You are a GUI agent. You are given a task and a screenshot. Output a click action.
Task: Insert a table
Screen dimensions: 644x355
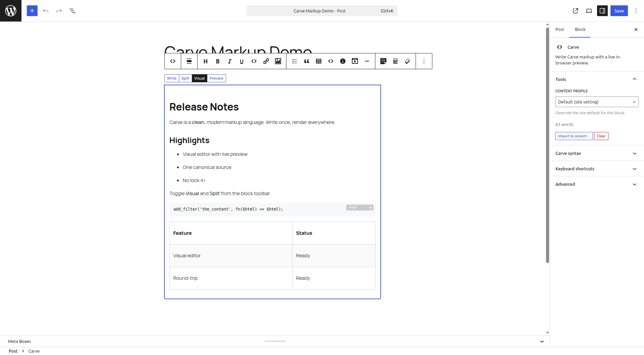pos(319,61)
